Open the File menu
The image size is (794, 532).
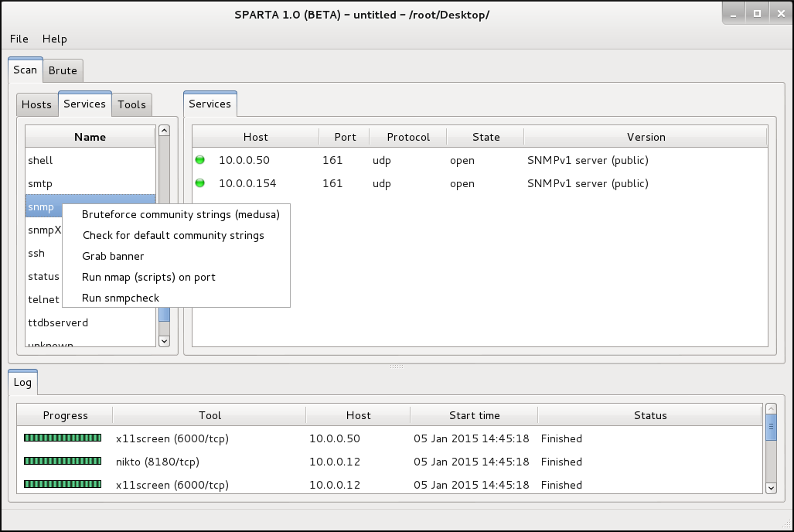click(19, 39)
